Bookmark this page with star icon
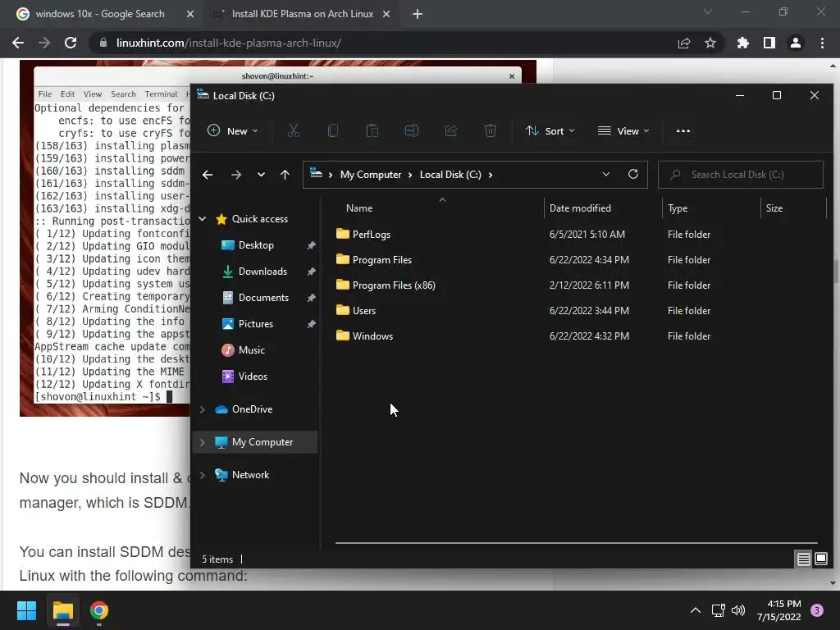Viewport: 840px width, 630px height. [710, 43]
